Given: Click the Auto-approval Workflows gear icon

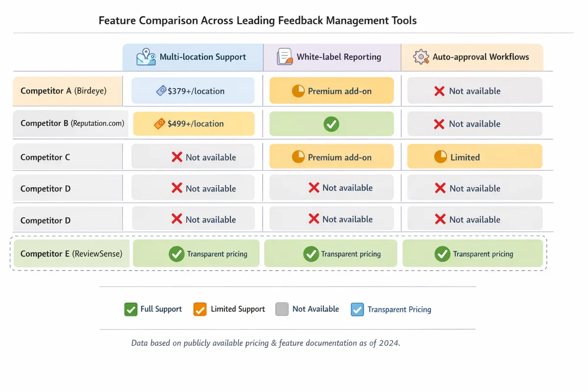Looking at the screenshot, I should (x=420, y=57).
